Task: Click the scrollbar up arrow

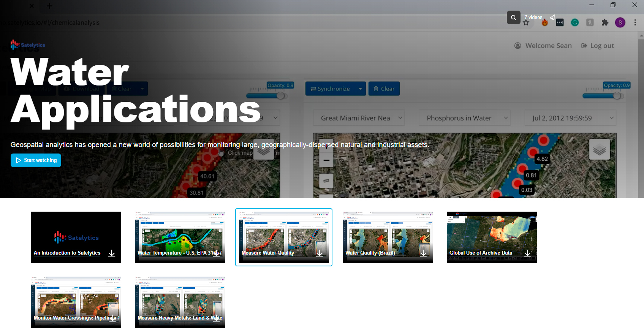Action: (641, 35)
